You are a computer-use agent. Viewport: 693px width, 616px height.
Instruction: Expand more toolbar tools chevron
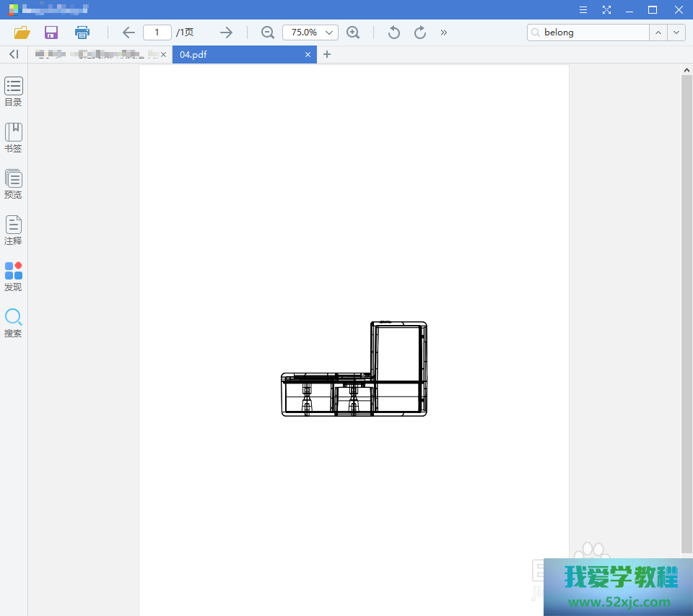tap(443, 32)
